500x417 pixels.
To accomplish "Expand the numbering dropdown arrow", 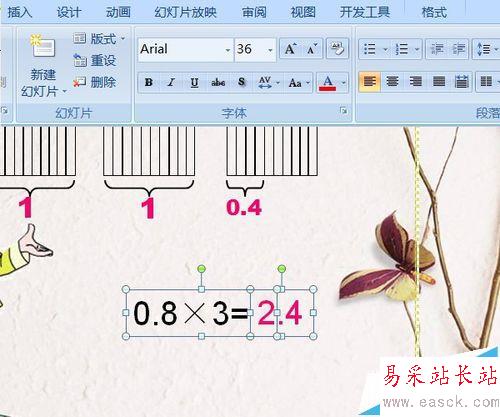I will pos(417,50).
